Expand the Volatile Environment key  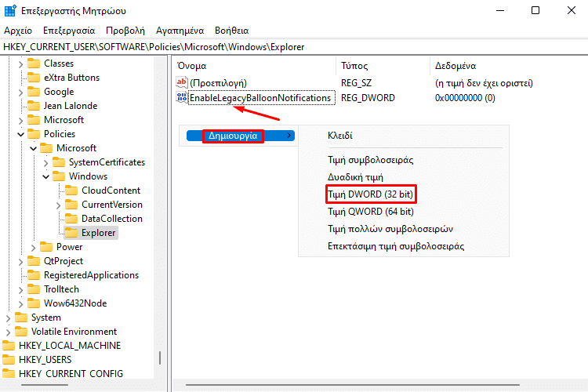(x=9, y=332)
